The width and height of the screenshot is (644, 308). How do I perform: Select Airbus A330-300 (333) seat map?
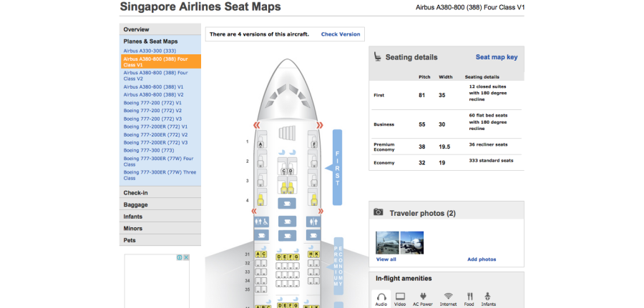(x=150, y=51)
